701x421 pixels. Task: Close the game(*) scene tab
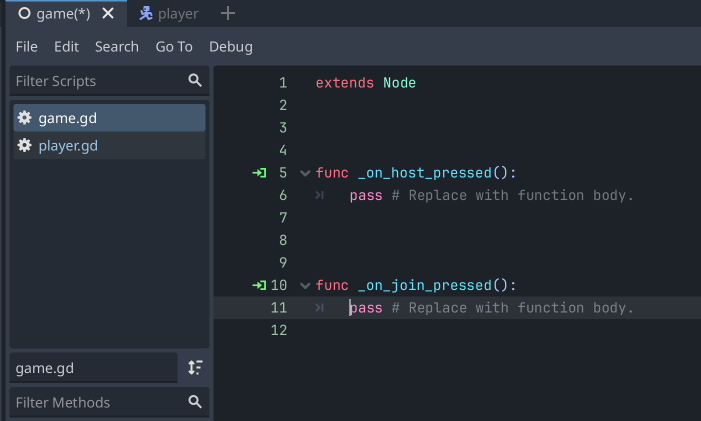pyautogui.click(x=108, y=14)
